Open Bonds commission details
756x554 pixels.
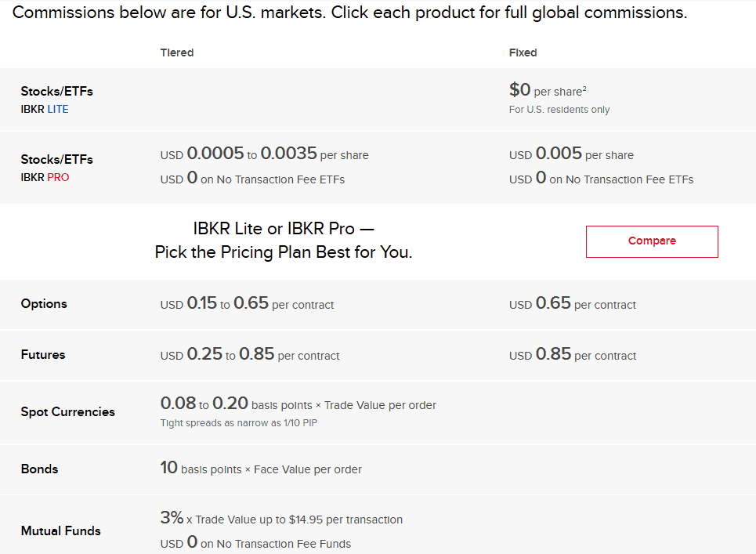(x=39, y=469)
